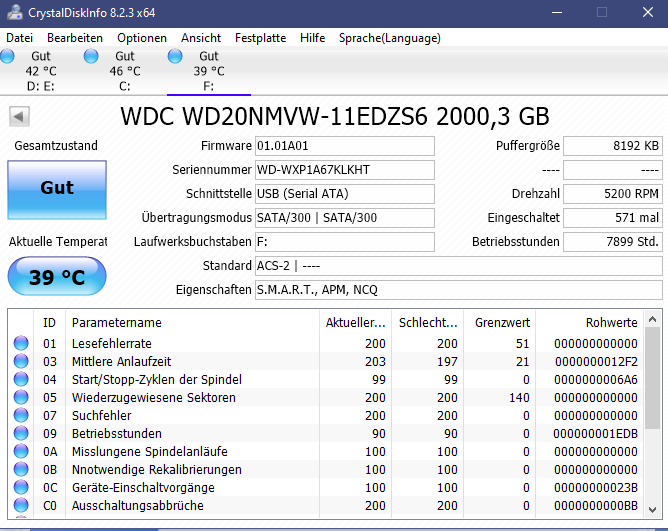Click raw value 0000000012F2
Screen dimensions: 668x531
[596, 362]
